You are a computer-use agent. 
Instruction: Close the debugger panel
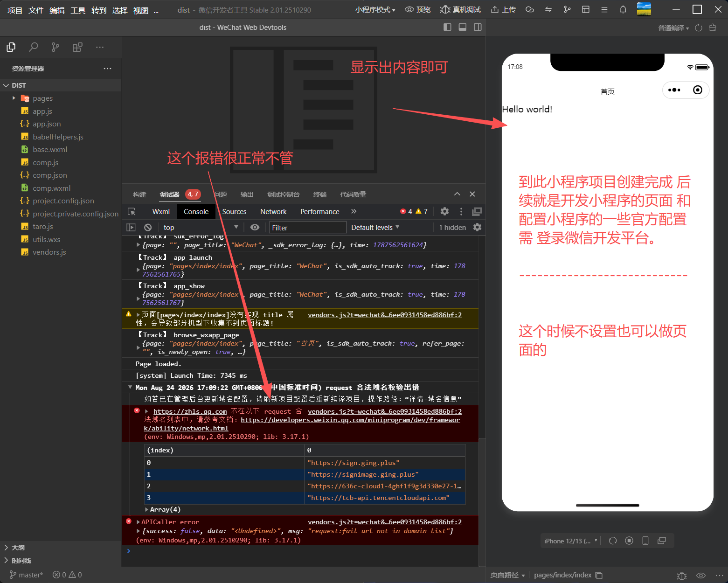[x=472, y=194]
